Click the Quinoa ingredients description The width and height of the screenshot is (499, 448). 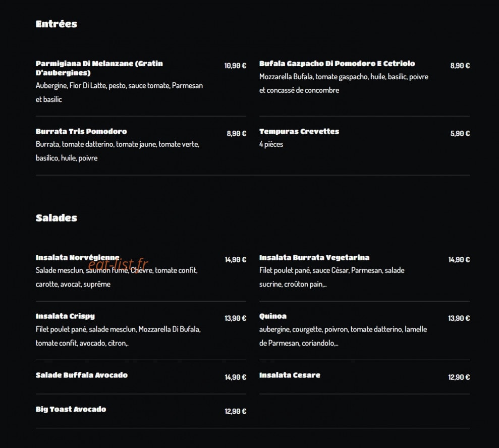tap(343, 336)
